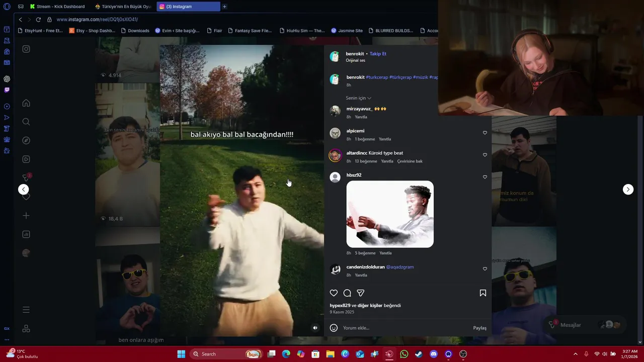
Task: Go to previous reel arrow
Action: [24, 190]
